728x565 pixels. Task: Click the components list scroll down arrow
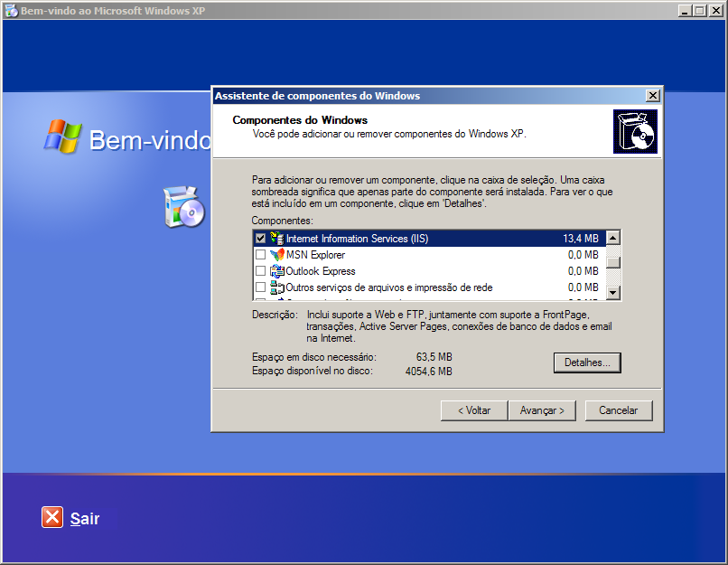613,293
